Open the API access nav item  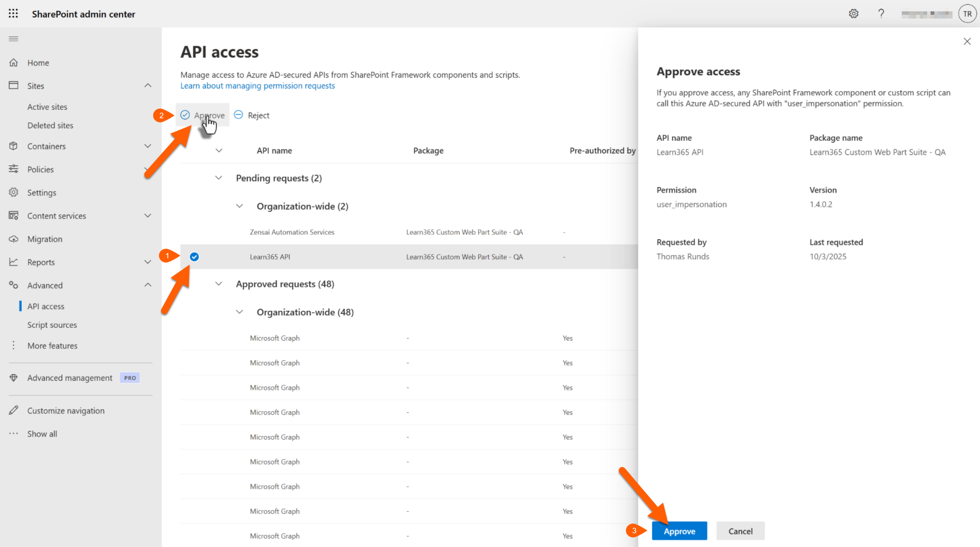(x=46, y=306)
